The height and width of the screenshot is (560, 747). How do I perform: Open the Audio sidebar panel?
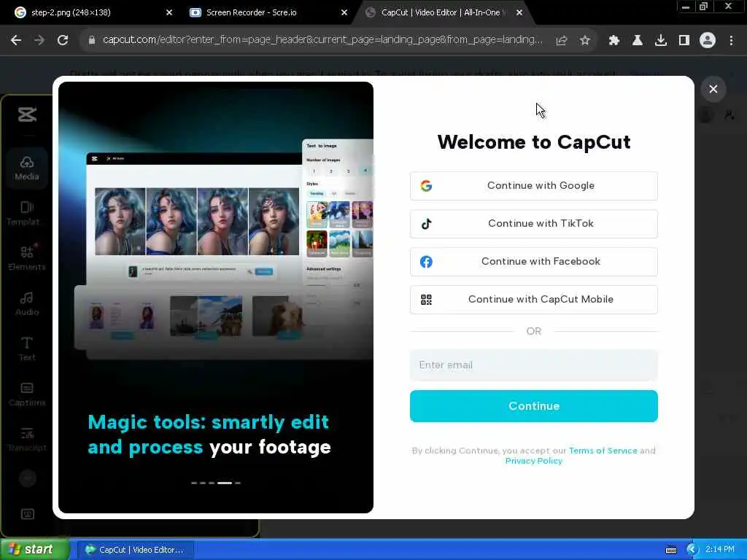tap(27, 304)
